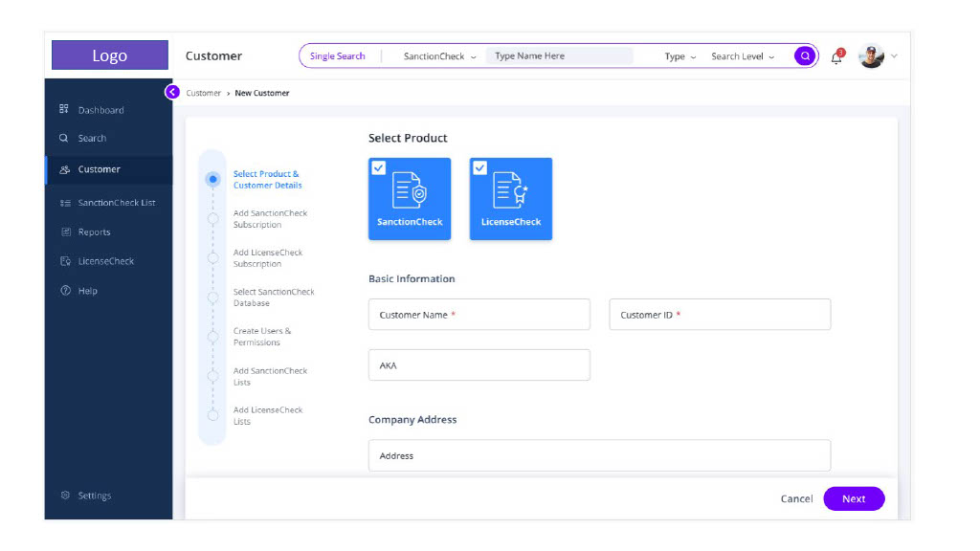Image resolution: width=980 pixels, height=551 pixels.
Task: Click the user profile avatar
Action: point(871,56)
